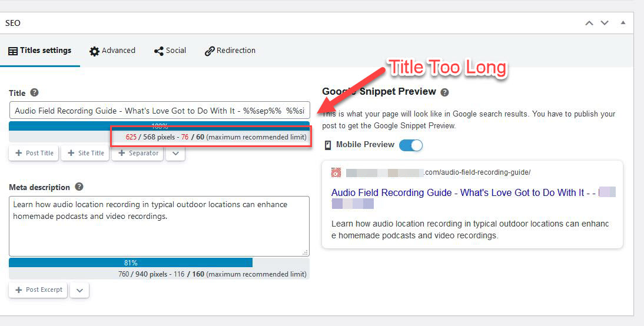
Task: Select the Titles settings tab
Action: point(40,51)
